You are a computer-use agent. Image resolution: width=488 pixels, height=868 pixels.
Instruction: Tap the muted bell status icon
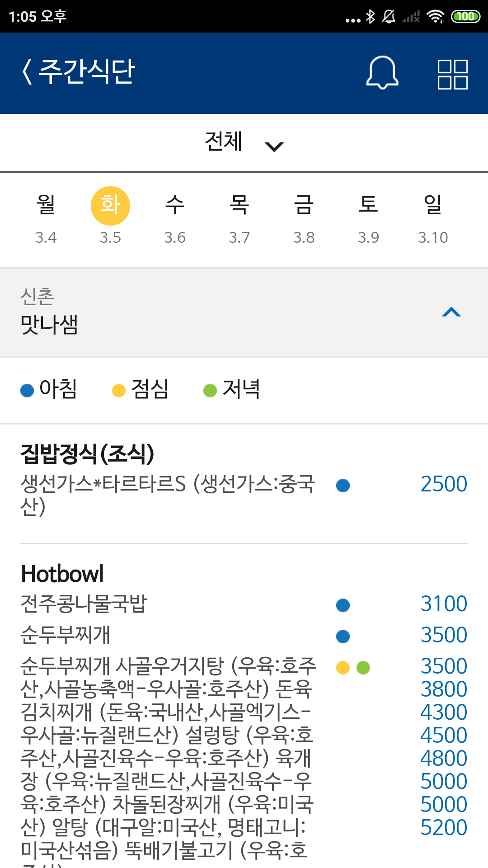coord(389,17)
